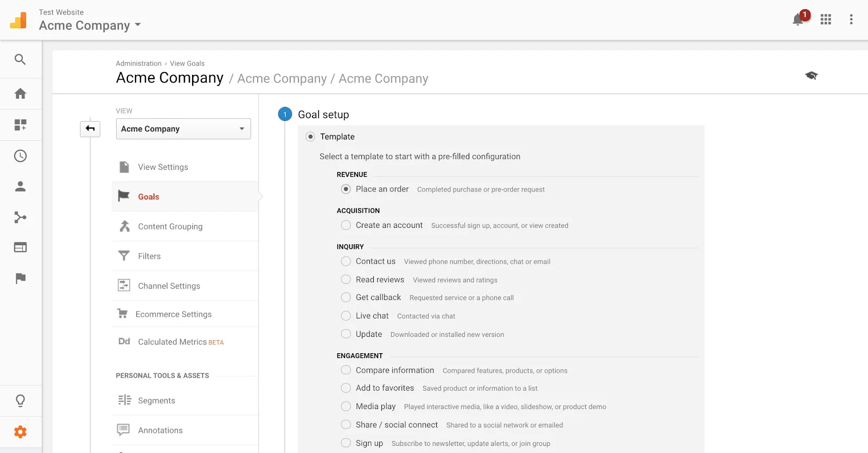Open the Goals menu item
This screenshot has height=453, width=868.
coord(185,196)
